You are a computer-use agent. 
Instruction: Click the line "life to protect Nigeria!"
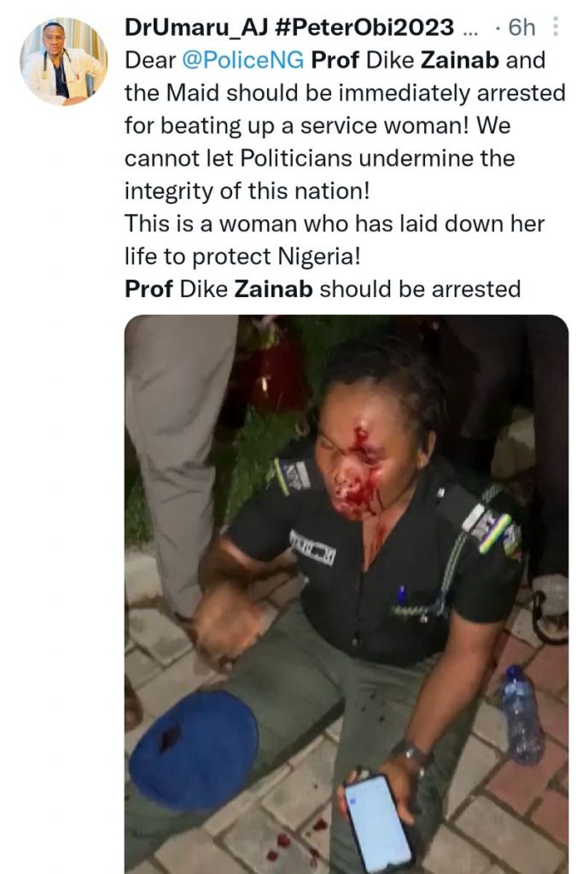coord(243,256)
